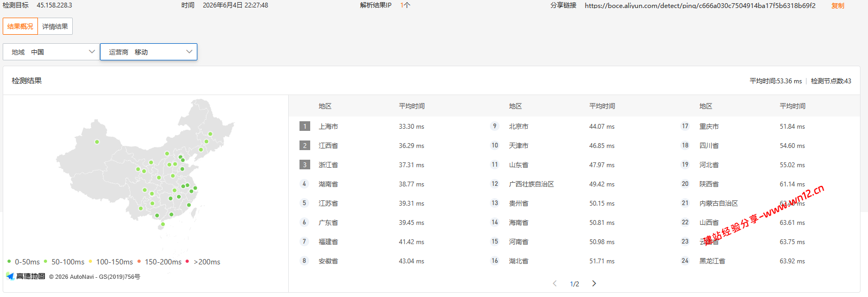Click the 33.30 ms value

411,127
